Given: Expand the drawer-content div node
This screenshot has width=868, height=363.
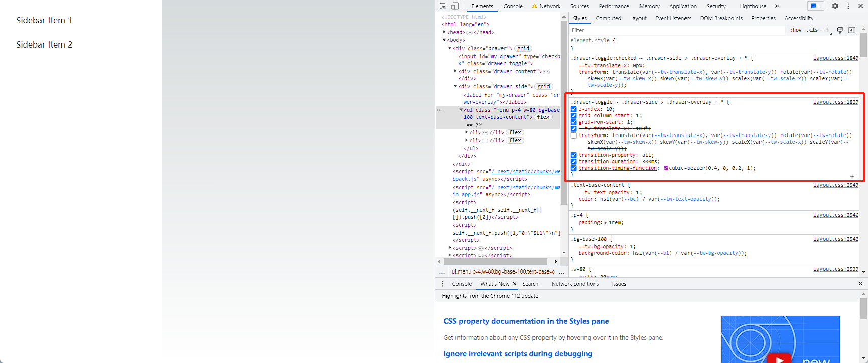Looking at the screenshot, I should click(x=455, y=71).
